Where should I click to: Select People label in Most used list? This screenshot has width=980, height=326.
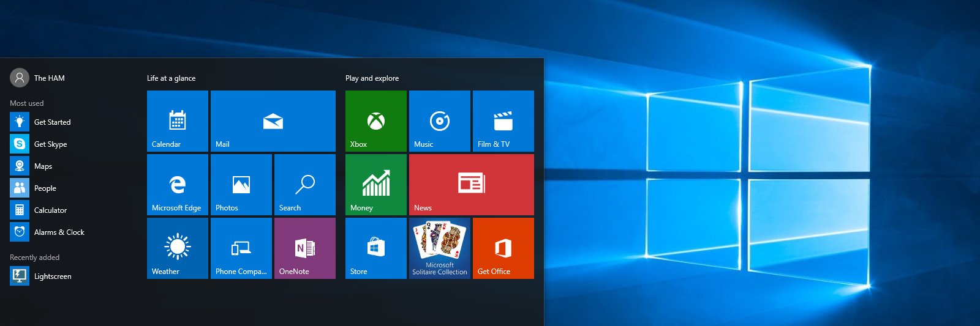(45, 188)
